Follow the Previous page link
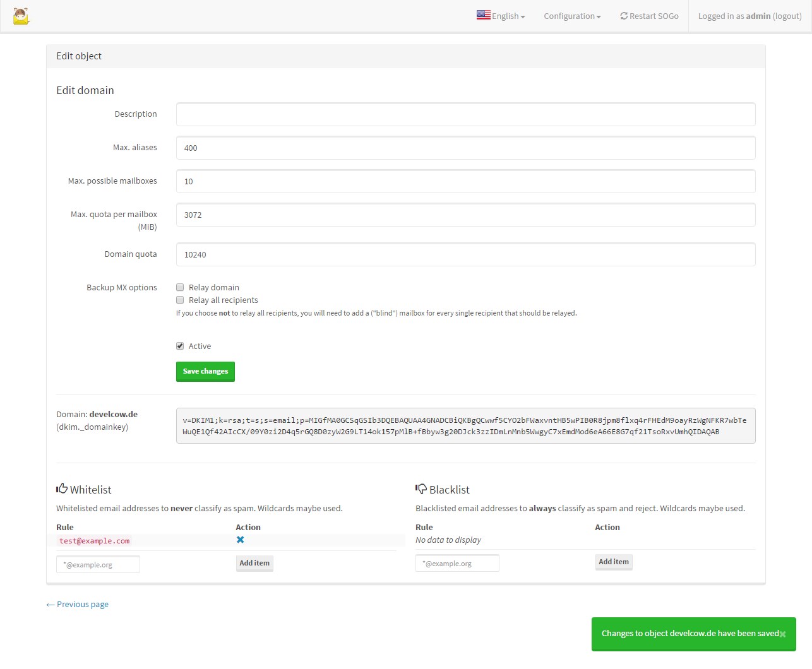The width and height of the screenshot is (812, 669). 76,604
